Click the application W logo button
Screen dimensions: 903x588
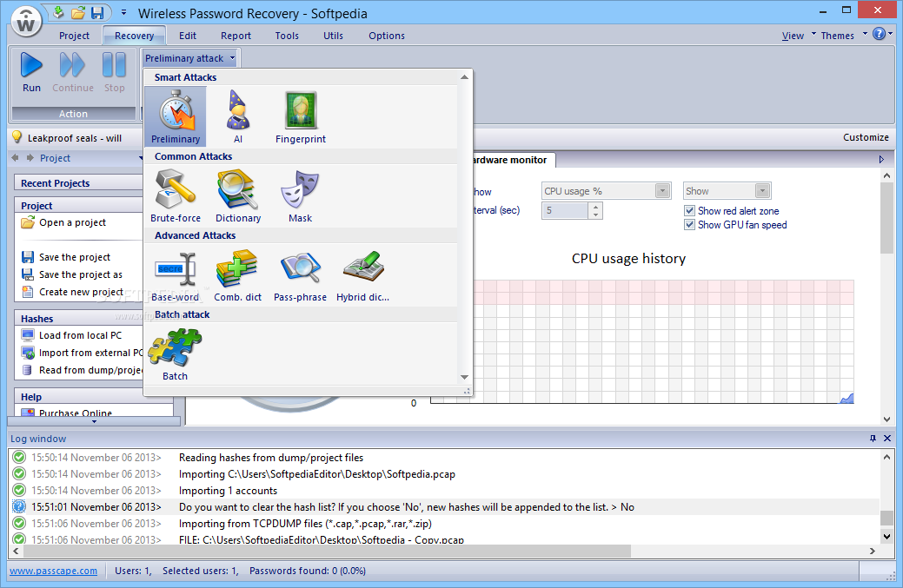pyautogui.click(x=26, y=23)
